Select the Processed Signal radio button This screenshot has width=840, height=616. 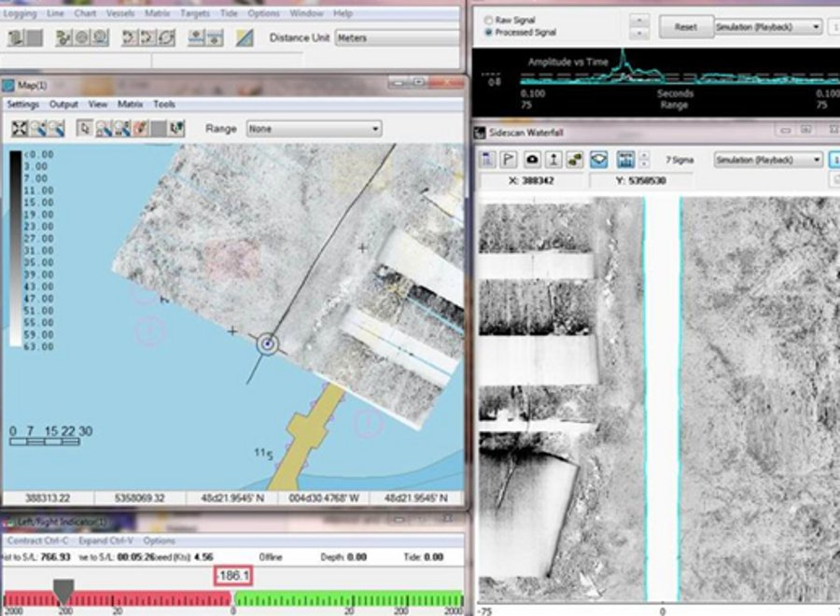(x=489, y=32)
